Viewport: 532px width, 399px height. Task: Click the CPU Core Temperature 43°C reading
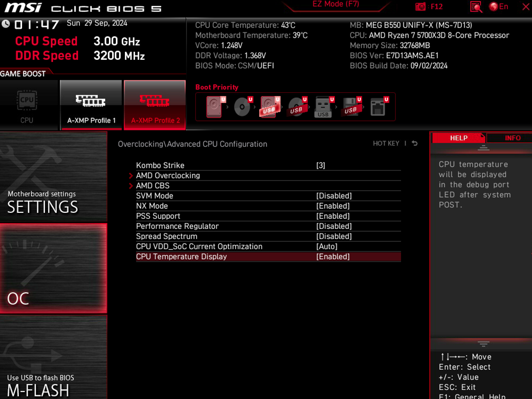tap(245, 25)
